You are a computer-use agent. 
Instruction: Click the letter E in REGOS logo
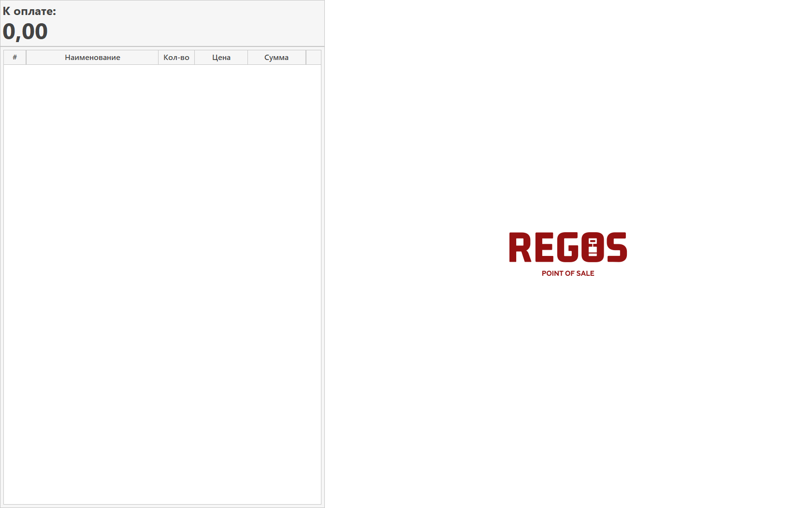click(544, 247)
